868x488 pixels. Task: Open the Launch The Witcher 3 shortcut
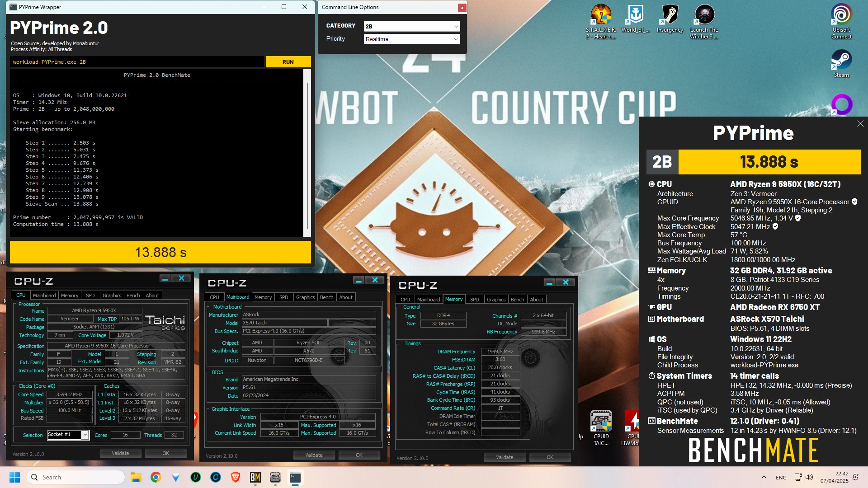click(704, 21)
